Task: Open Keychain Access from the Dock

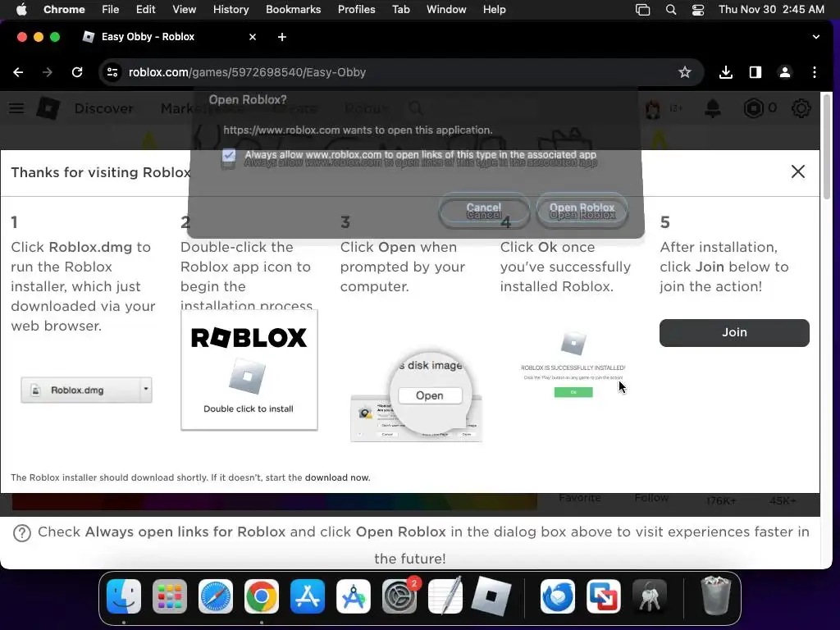Action: pyautogui.click(x=650, y=596)
